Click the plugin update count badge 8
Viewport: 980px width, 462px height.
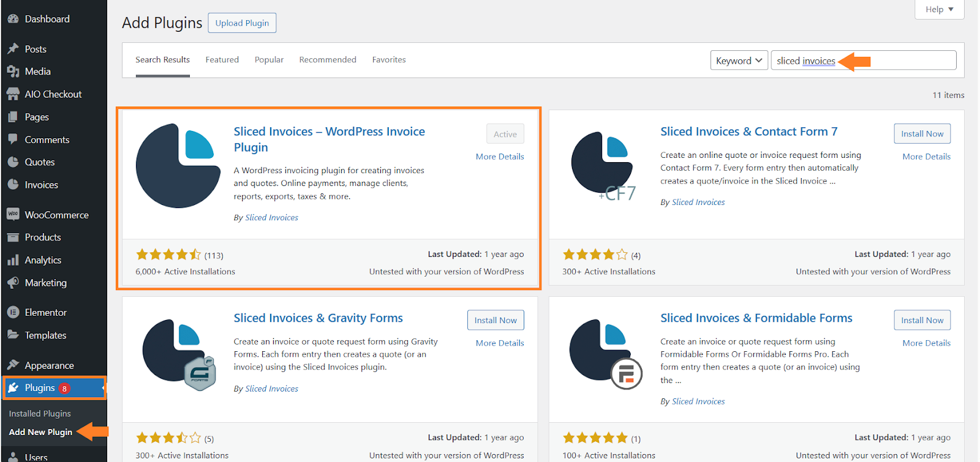point(64,389)
